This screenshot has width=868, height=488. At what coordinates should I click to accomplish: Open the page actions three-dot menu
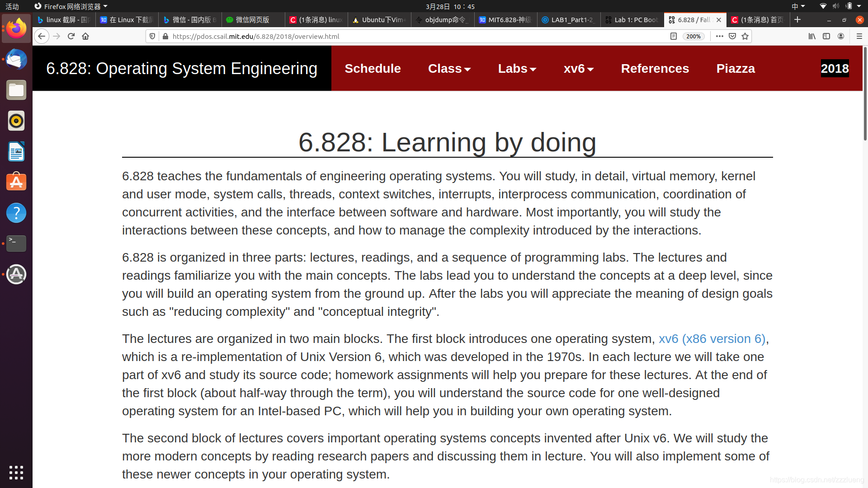720,36
